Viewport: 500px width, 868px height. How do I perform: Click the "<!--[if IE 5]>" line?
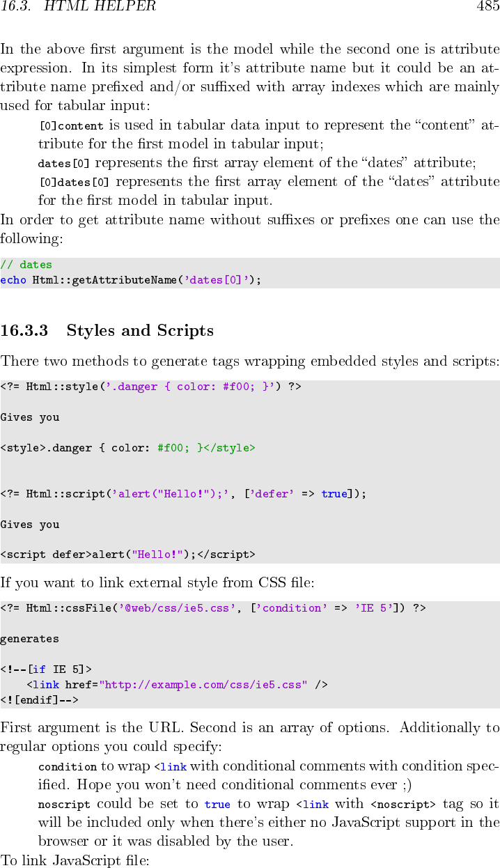coord(46,669)
